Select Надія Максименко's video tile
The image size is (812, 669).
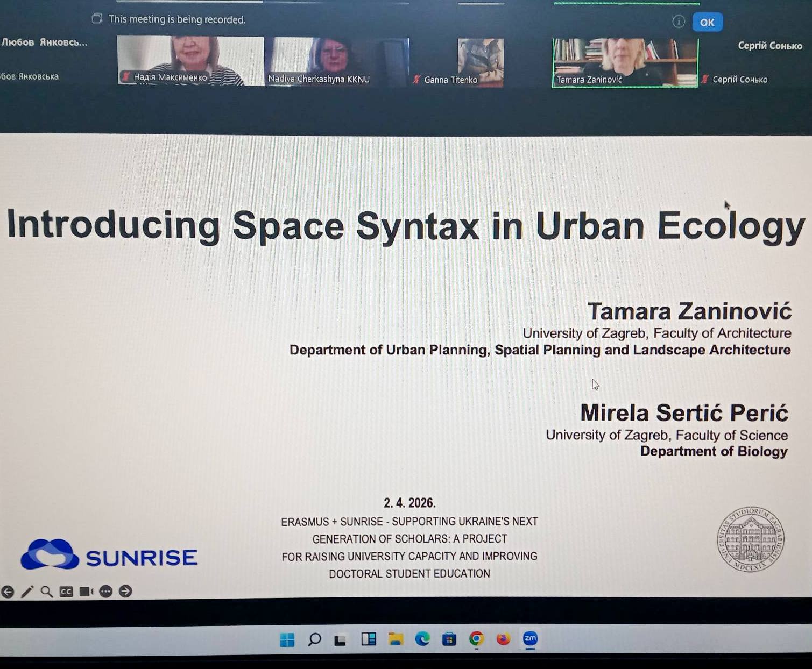(x=190, y=60)
